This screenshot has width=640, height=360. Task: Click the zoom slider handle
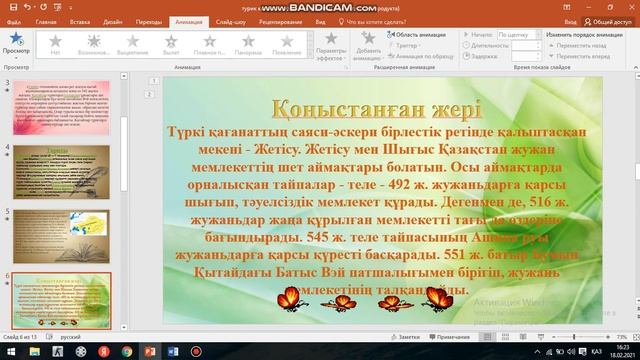(574, 337)
